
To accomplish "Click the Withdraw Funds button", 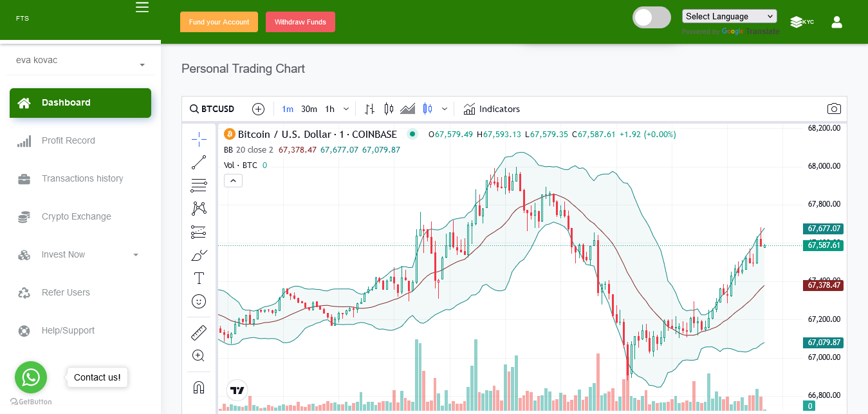I will (300, 22).
